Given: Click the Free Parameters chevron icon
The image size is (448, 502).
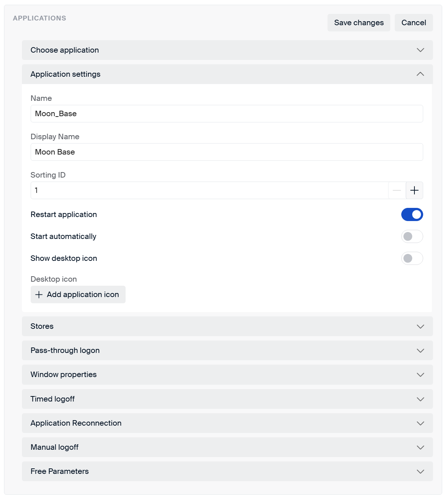Looking at the screenshot, I should pos(420,471).
